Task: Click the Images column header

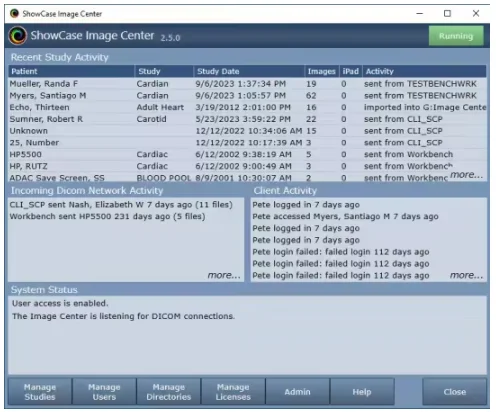Action: (322, 71)
